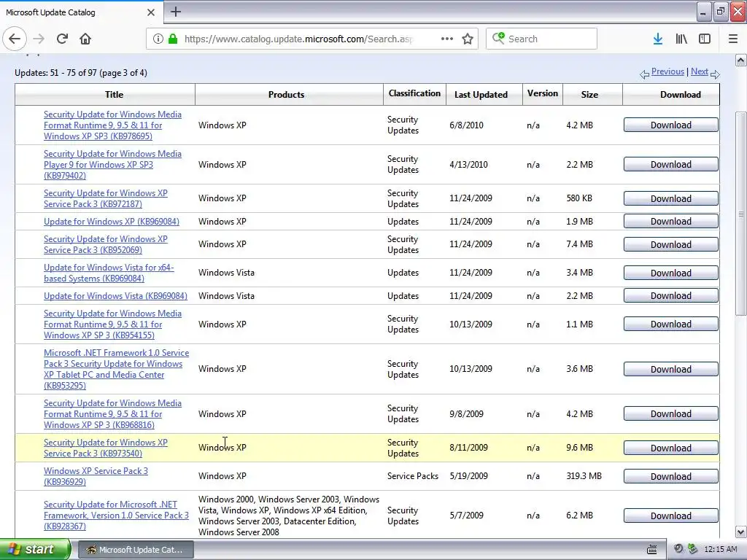Click the vertical scrollbar thumb
This screenshot has width=747, height=560.
click(x=741, y=214)
